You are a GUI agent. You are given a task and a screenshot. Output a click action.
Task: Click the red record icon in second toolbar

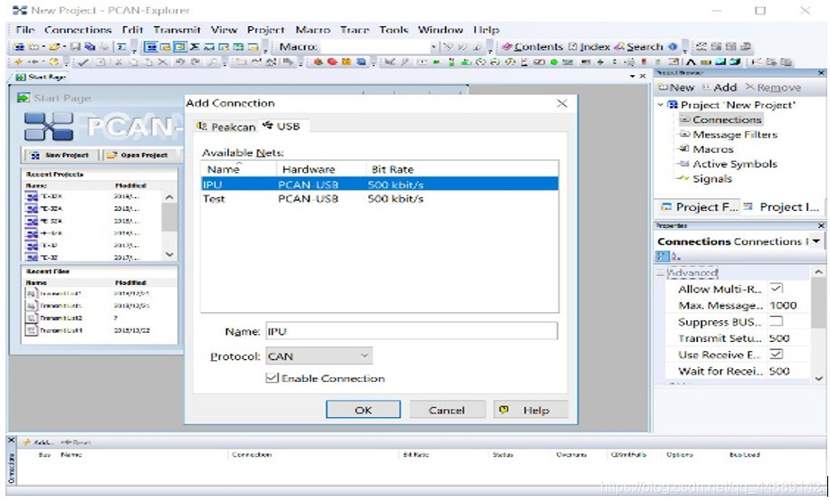click(x=332, y=62)
